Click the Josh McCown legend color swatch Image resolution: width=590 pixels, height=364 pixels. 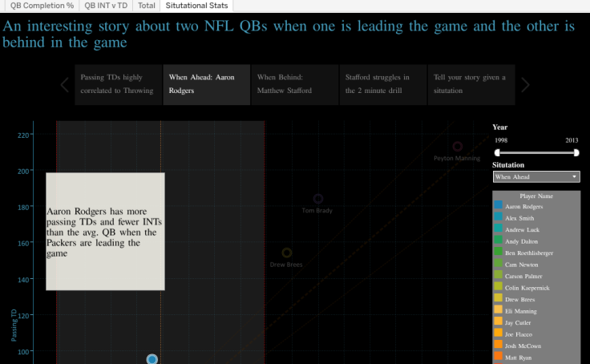pos(498,345)
